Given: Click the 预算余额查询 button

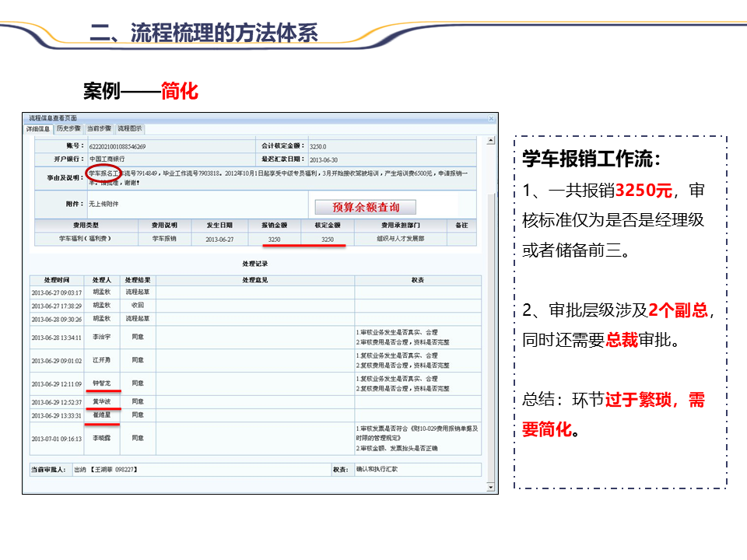Looking at the screenshot, I should [x=366, y=207].
